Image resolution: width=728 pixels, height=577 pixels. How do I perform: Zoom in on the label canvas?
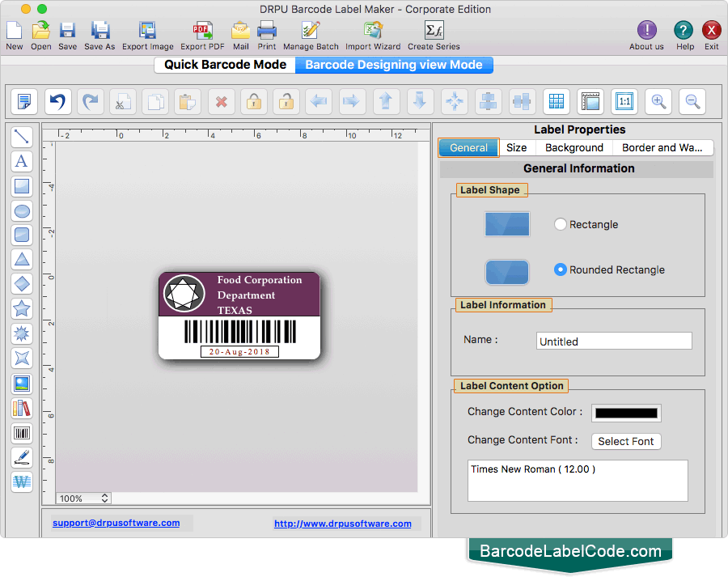(x=658, y=101)
